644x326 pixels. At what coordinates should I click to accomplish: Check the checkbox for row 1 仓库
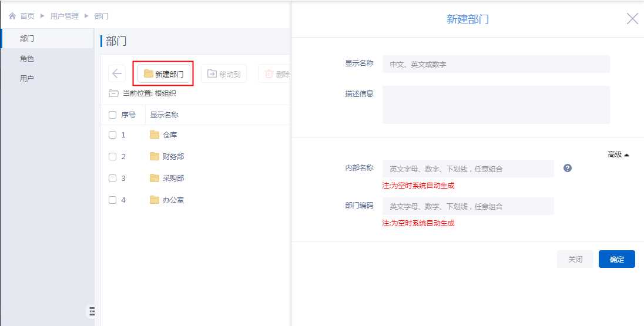click(x=113, y=135)
